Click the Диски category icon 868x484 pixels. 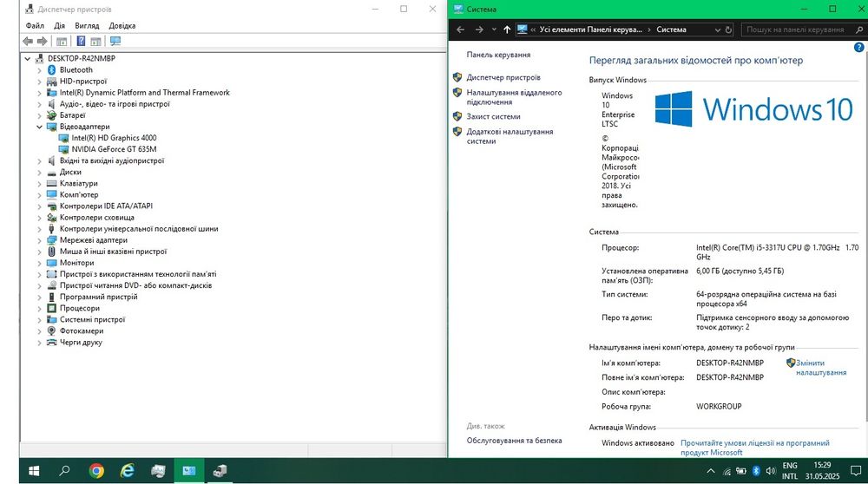(51, 172)
